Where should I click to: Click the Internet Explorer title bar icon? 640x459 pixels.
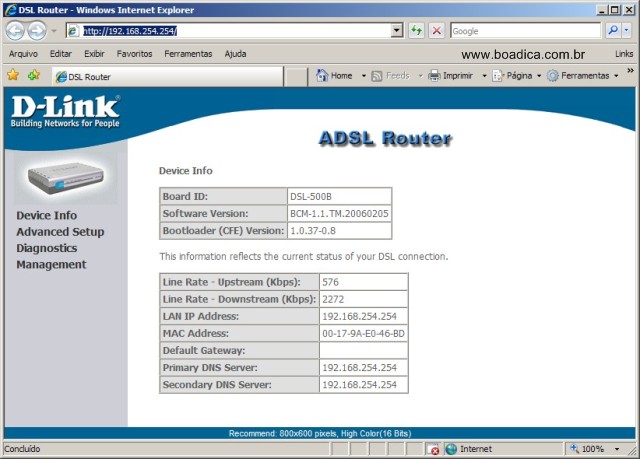pos(11,10)
